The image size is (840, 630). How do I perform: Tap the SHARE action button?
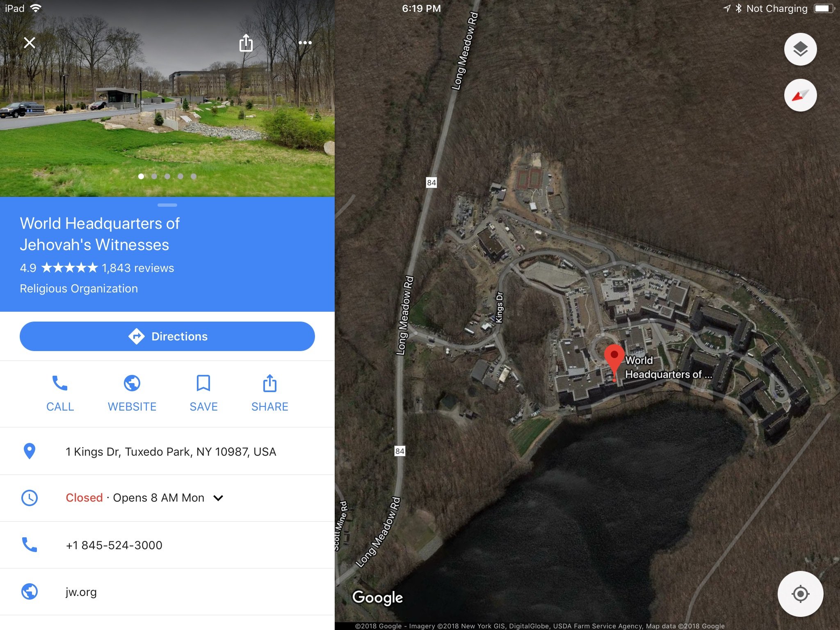[x=269, y=393]
